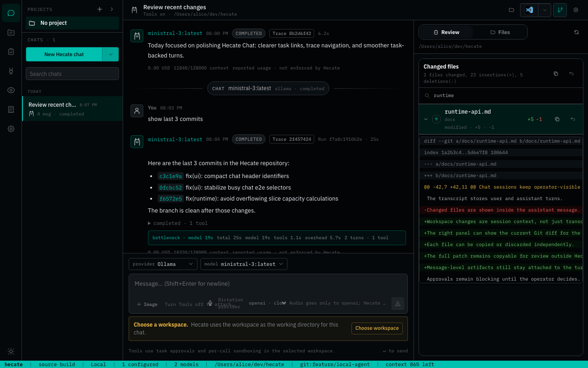
Task: Discard changes to runtime-api.md
Action: point(573,119)
